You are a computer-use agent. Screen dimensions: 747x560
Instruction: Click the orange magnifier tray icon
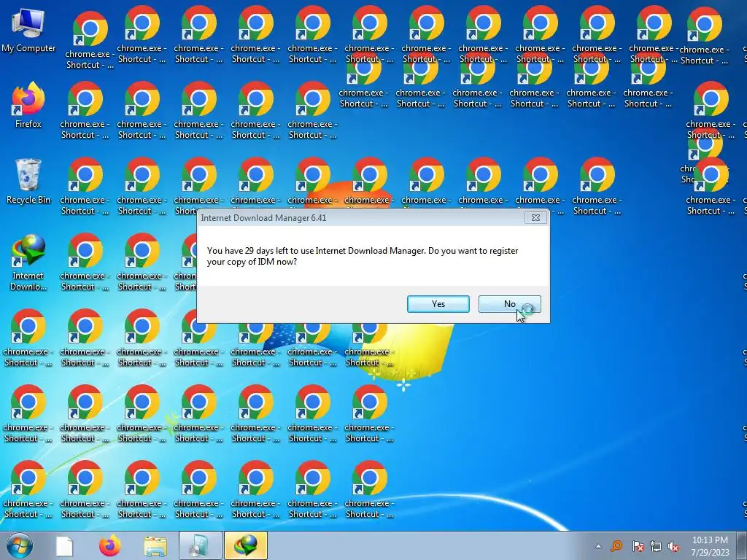click(x=616, y=545)
